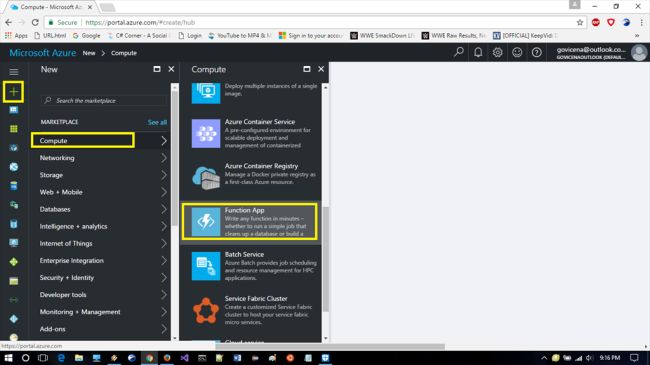650x365 pixels.
Task: Open the Windows Start button
Action: [8, 358]
